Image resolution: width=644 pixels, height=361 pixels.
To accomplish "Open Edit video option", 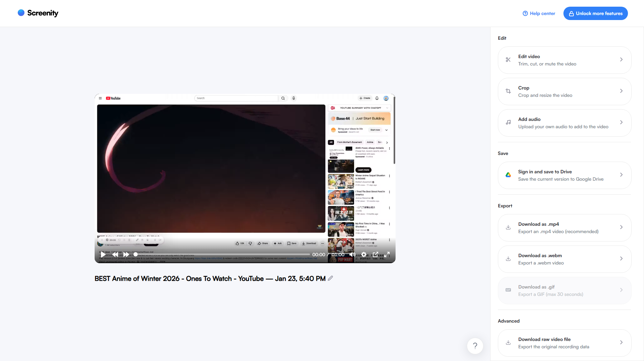I will [x=564, y=60].
